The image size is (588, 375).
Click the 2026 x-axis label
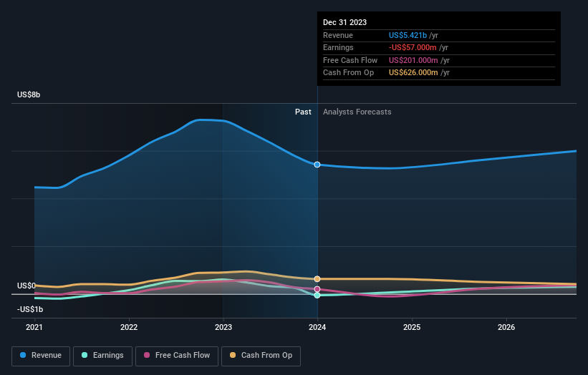point(506,327)
